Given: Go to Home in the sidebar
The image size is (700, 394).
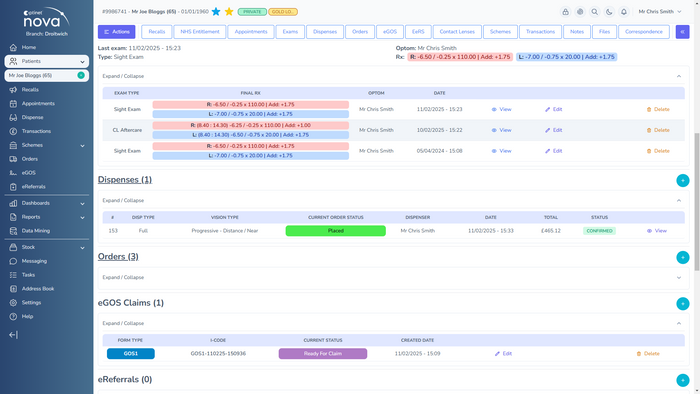Looking at the screenshot, I should 29,47.
